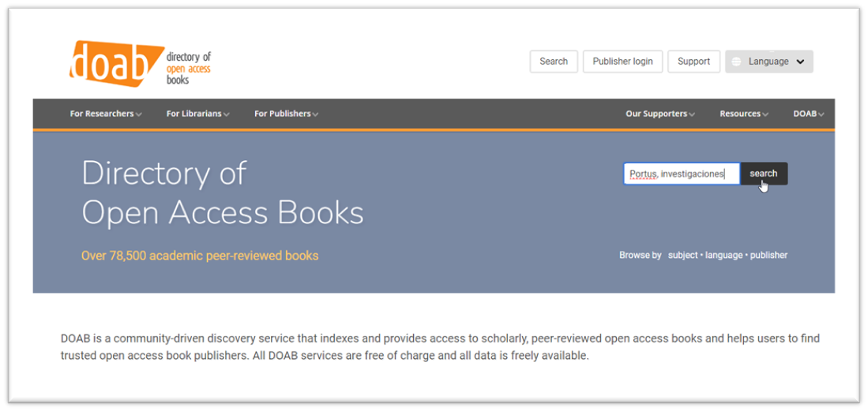Open the For Publishers menu
This screenshot has width=868, height=411.
286,114
